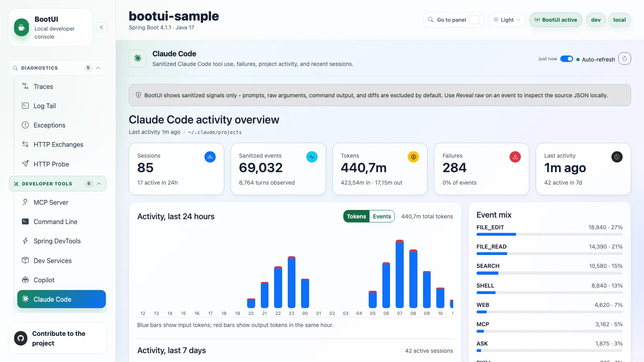Click the GitHub icon in Contribute card
Screen dimensions: 644x362
[21, 338]
